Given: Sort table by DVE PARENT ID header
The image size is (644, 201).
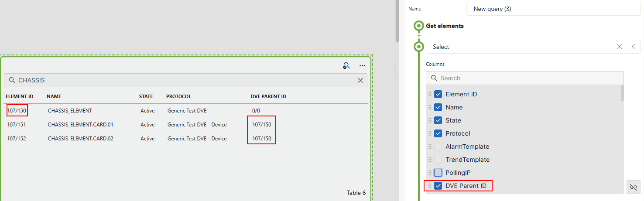Looking at the screenshot, I should click(268, 96).
